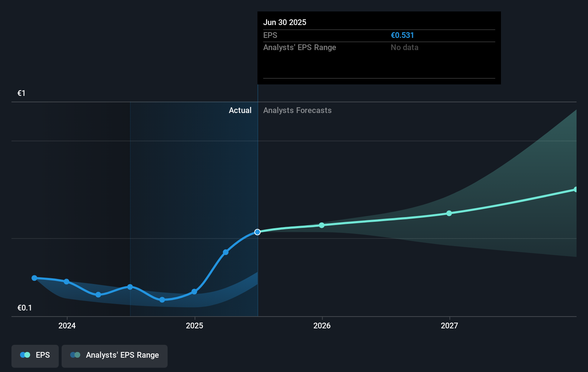Click the 2025 axis label on timeline
This screenshot has width=588, height=372.
click(194, 326)
